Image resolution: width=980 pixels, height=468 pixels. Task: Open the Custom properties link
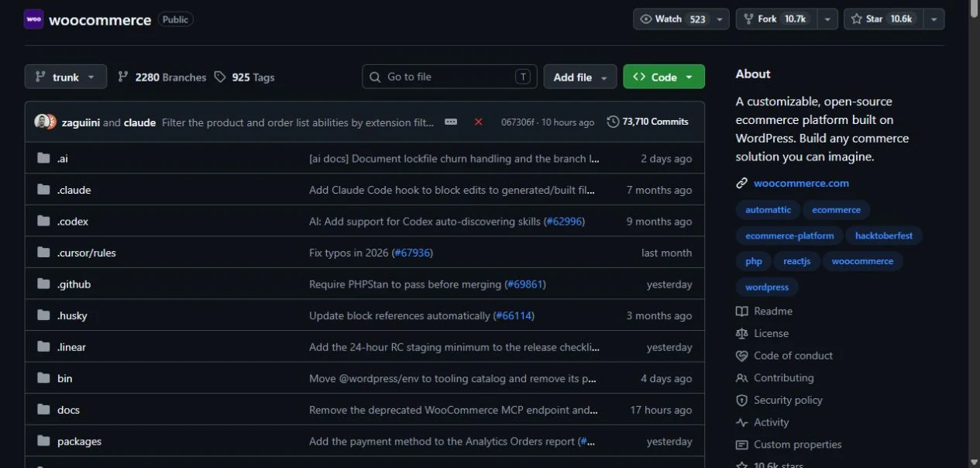click(789, 445)
